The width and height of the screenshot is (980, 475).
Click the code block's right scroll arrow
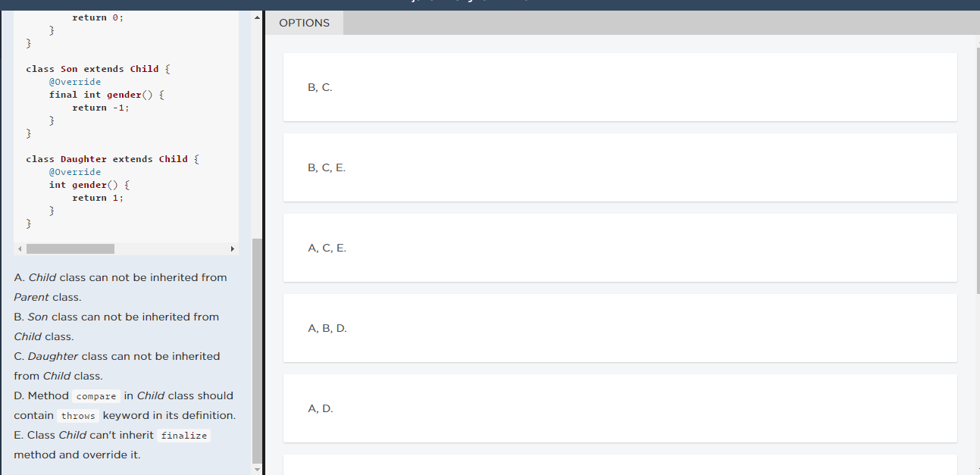[233, 249]
